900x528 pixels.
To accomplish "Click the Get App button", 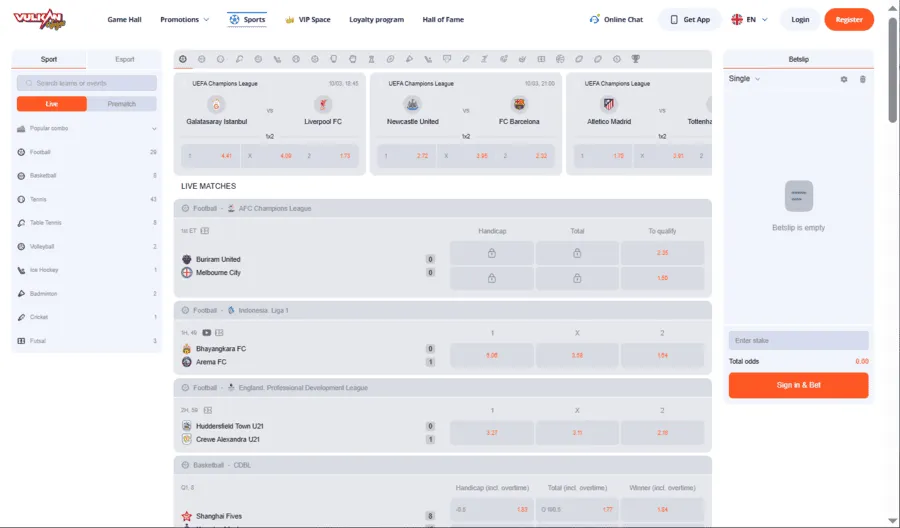I will (690, 20).
